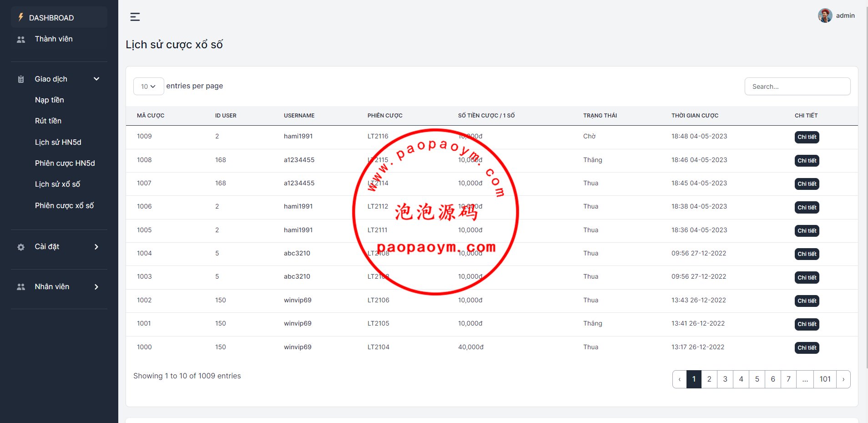The height and width of the screenshot is (423, 868).
Task: Go to previous page with left arrow
Action: point(680,379)
